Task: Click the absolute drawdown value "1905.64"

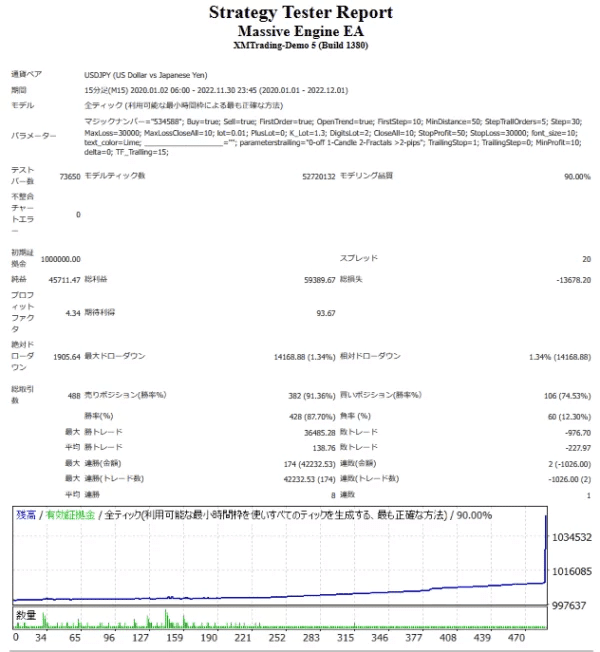Action: 67,357
